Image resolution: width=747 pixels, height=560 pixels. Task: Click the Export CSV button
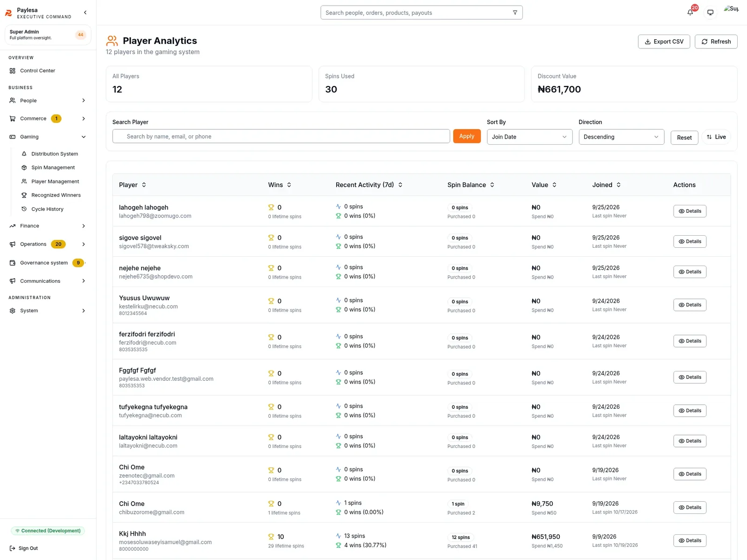[x=664, y=42]
